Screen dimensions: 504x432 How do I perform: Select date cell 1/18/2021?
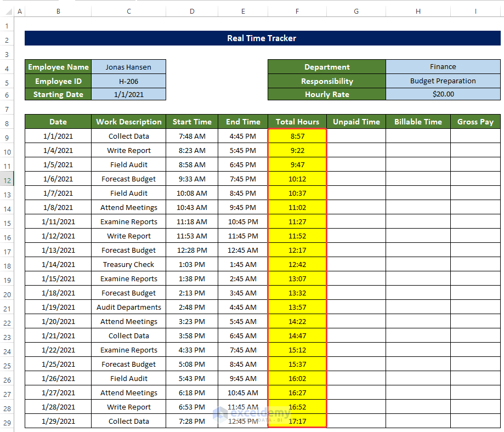58,293
